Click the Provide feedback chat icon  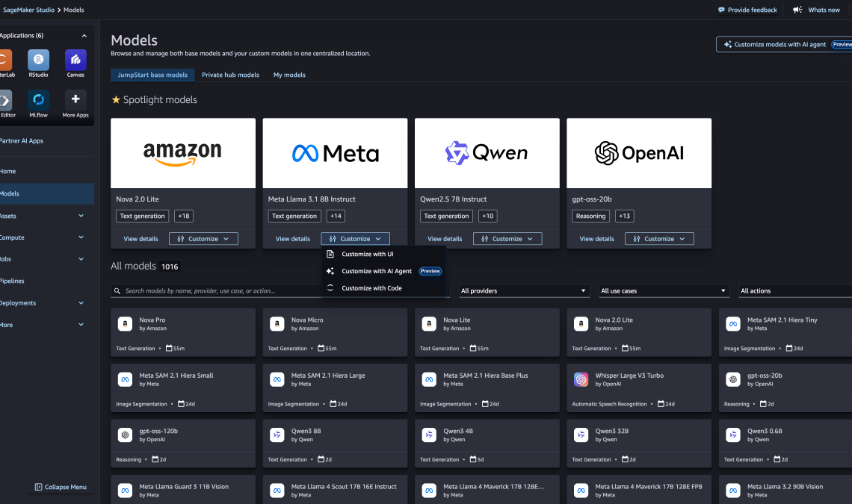coord(721,10)
